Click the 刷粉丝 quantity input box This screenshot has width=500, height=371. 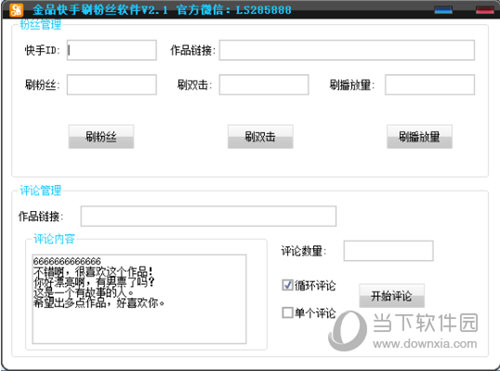(112, 85)
